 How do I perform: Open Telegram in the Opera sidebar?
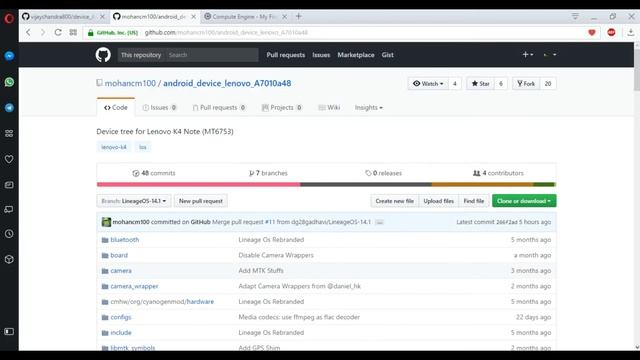[x=9, y=108]
